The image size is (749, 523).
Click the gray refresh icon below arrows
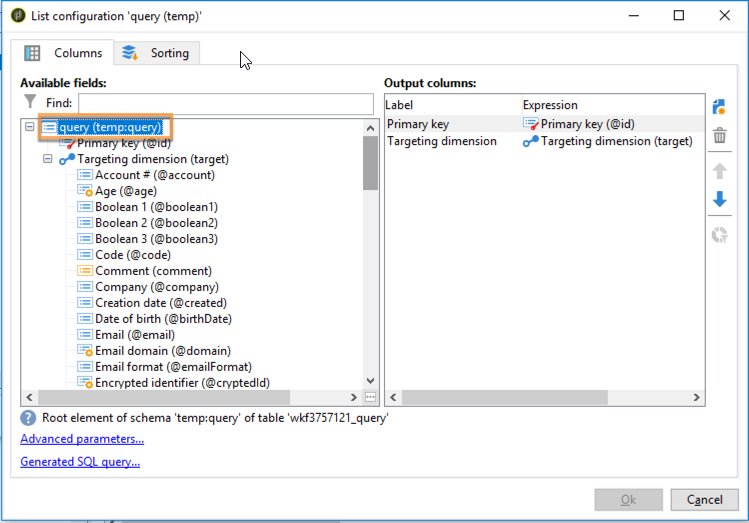click(720, 235)
